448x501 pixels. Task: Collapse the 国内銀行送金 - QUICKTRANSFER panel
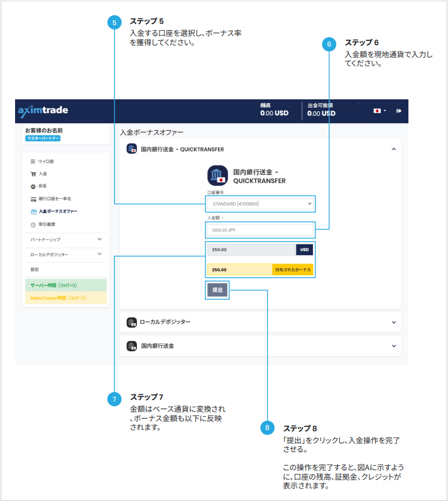point(394,149)
